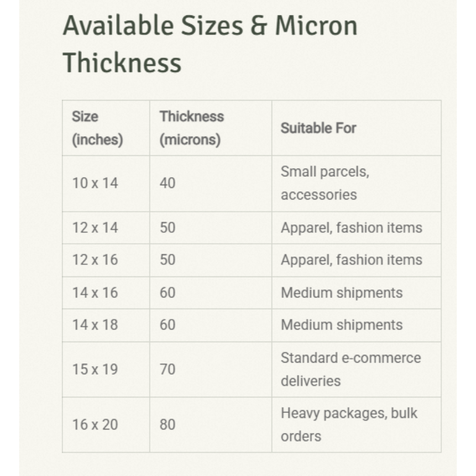Select the 10 x 14 size cell
The image size is (476, 476).
[95, 183]
